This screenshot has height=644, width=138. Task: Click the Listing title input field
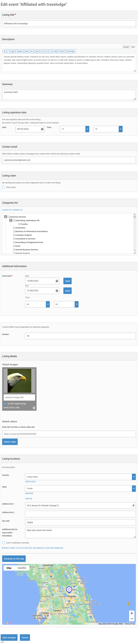tap(69, 23)
